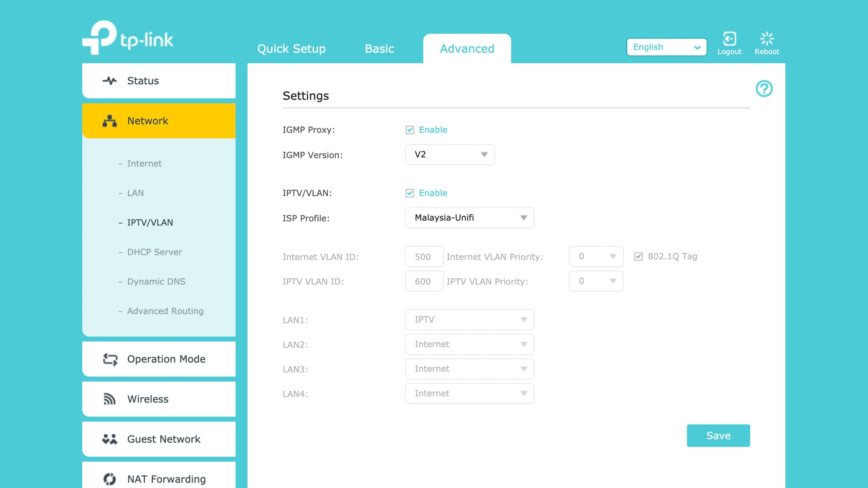
Task: Toggle the IPTV/VLAN Enable checkbox
Action: point(409,193)
